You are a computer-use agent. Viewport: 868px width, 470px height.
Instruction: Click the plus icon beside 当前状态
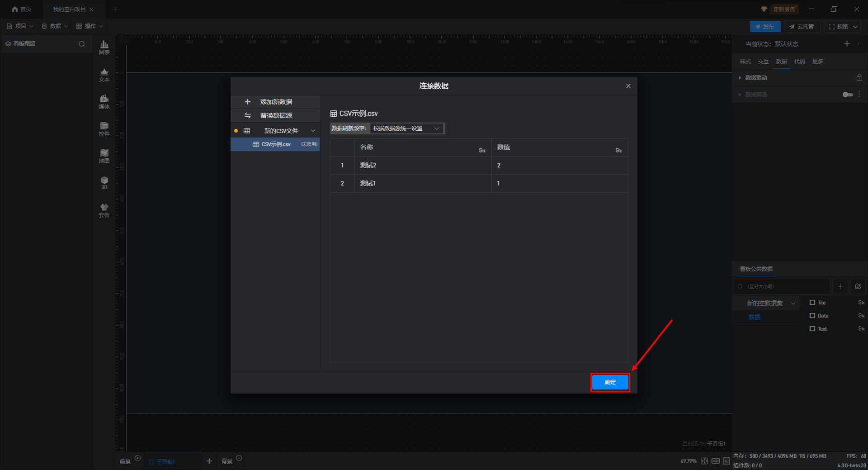click(847, 43)
